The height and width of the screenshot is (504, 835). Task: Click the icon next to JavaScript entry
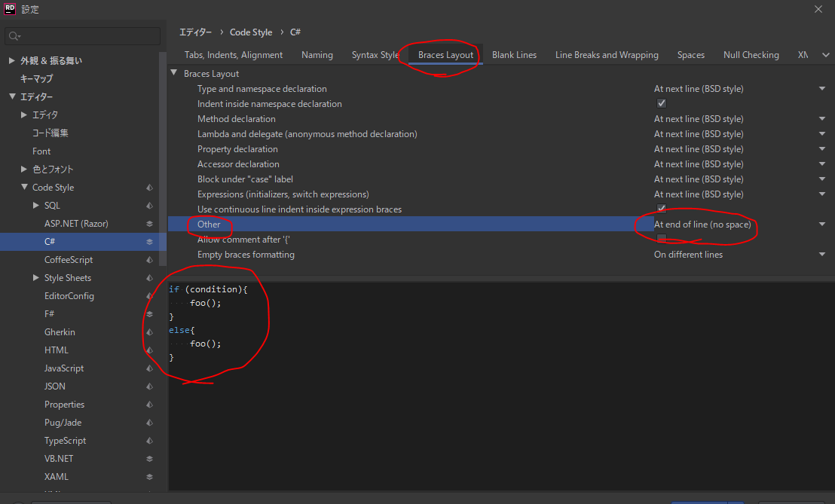click(x=149, y=368)
